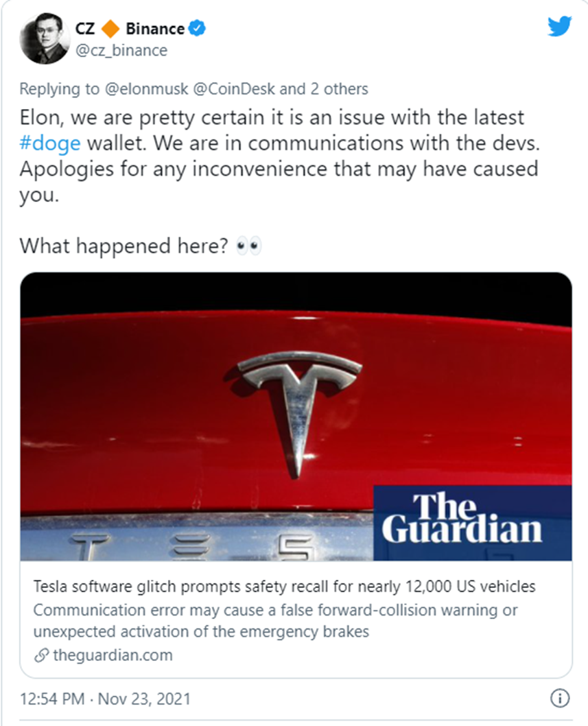This screenshot has width=588, height=726.
Task: Click the blue verified checkmark badge
Action: (198, 28)
